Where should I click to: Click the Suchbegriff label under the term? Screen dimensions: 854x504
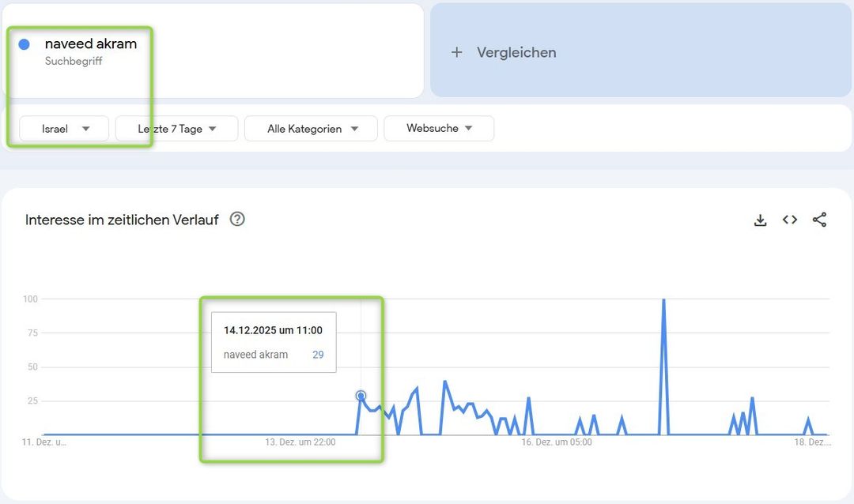coord(74,62)
